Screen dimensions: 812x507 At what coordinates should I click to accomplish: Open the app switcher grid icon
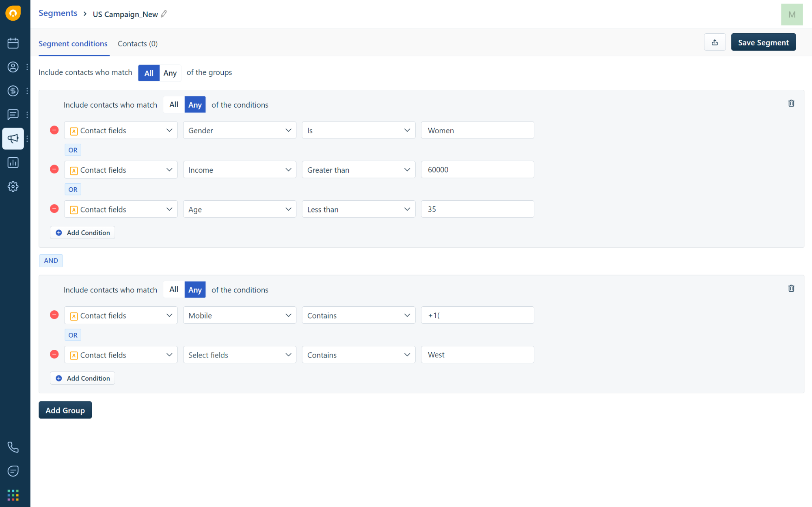point(13,495)
